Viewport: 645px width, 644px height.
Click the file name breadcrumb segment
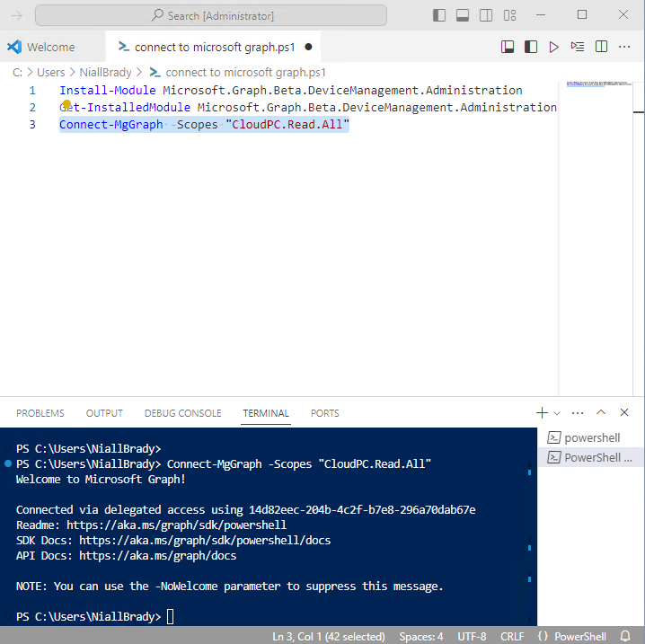245,73
